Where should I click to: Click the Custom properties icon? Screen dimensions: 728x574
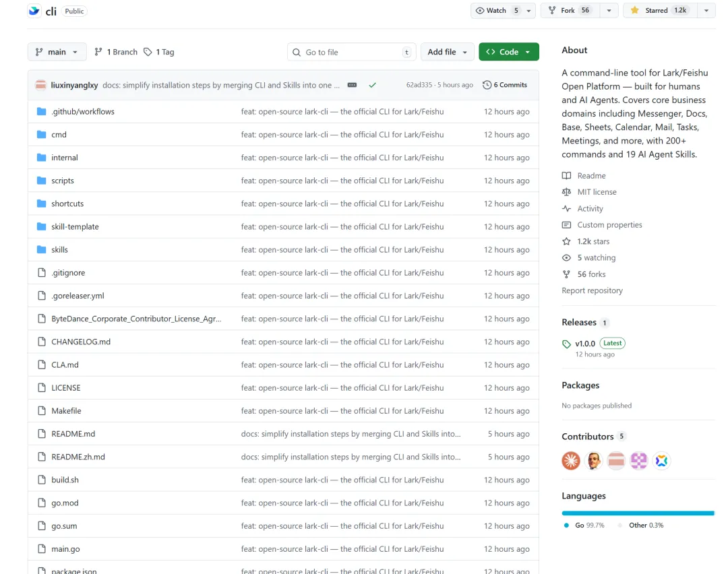pos(566,224)
